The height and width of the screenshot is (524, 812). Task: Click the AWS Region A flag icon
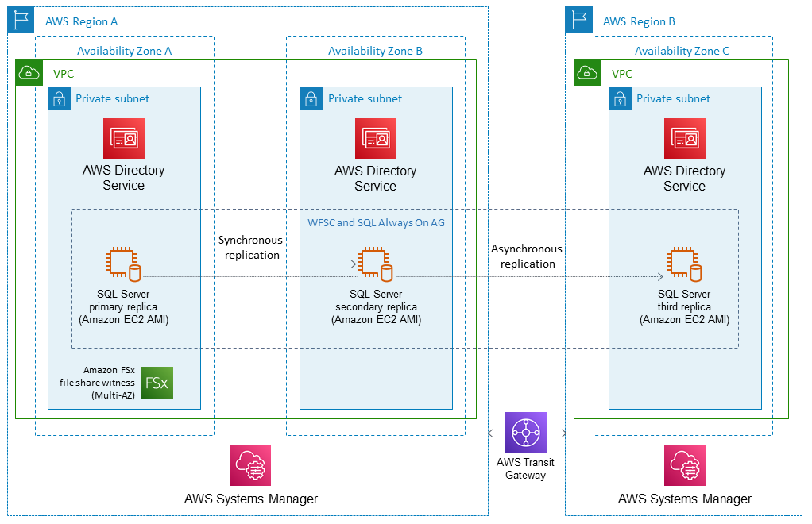[x=21, y=20]
